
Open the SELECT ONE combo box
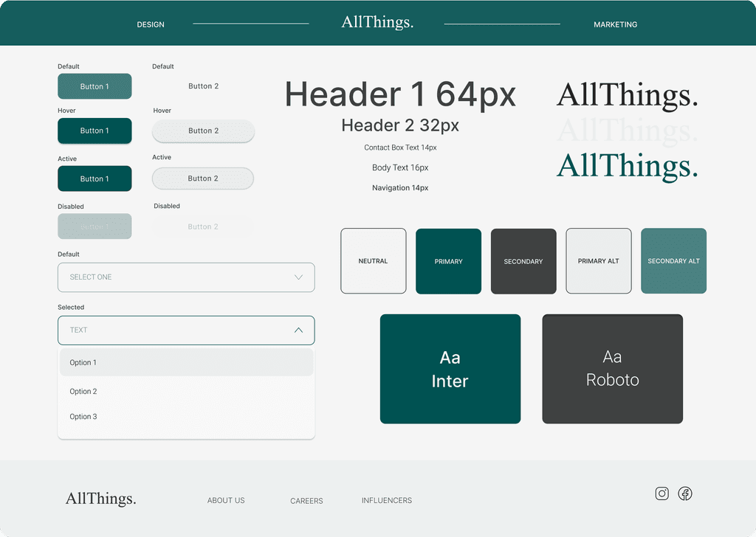point(186,277)
